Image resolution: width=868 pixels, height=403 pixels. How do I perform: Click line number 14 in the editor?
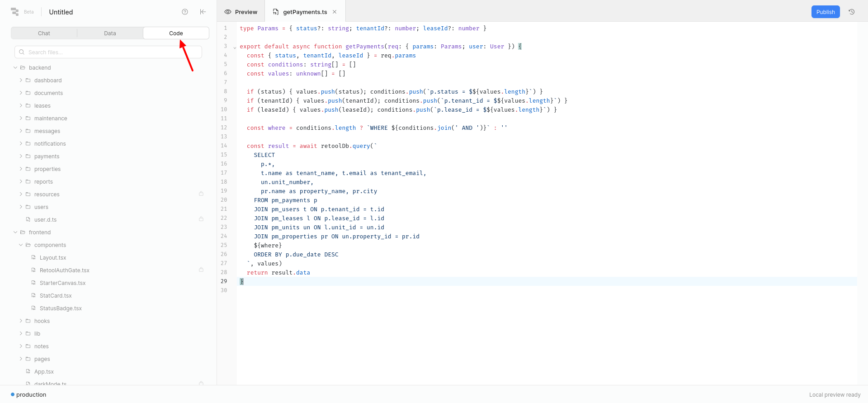(x=224, y=146)
